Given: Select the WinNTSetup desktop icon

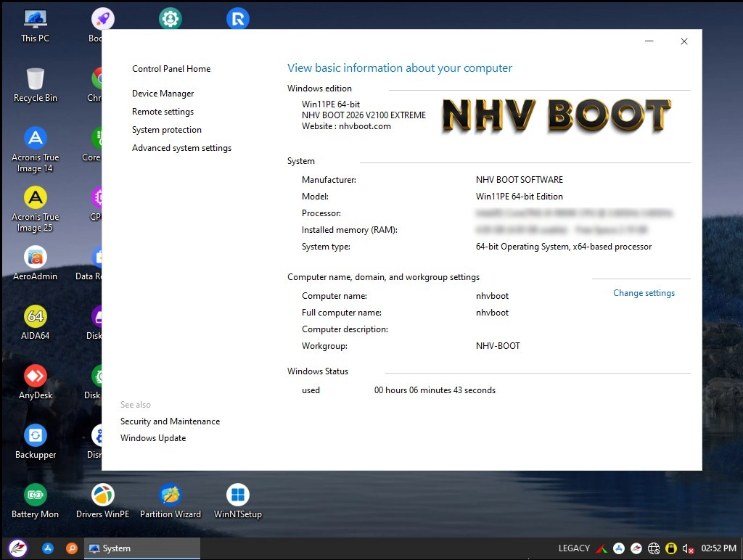Looking at the screenshot, I should coord(238,501).
